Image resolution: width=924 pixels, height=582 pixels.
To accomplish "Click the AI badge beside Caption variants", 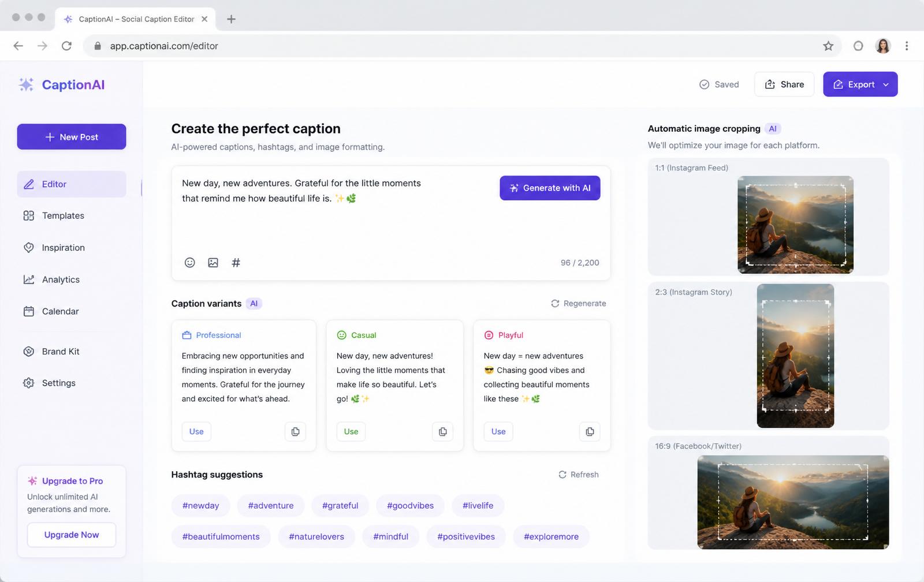I will point(254,304).
